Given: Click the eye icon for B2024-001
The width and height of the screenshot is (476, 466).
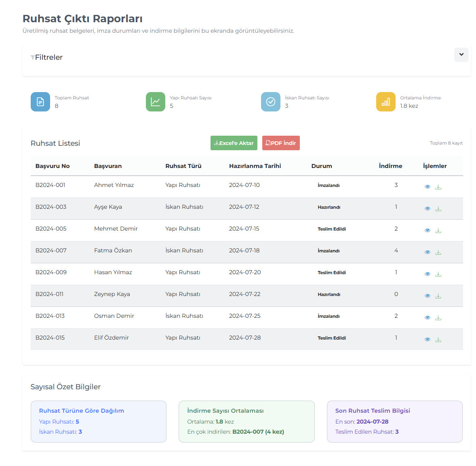Looking at the screenshot, I should tap(427, 187).
